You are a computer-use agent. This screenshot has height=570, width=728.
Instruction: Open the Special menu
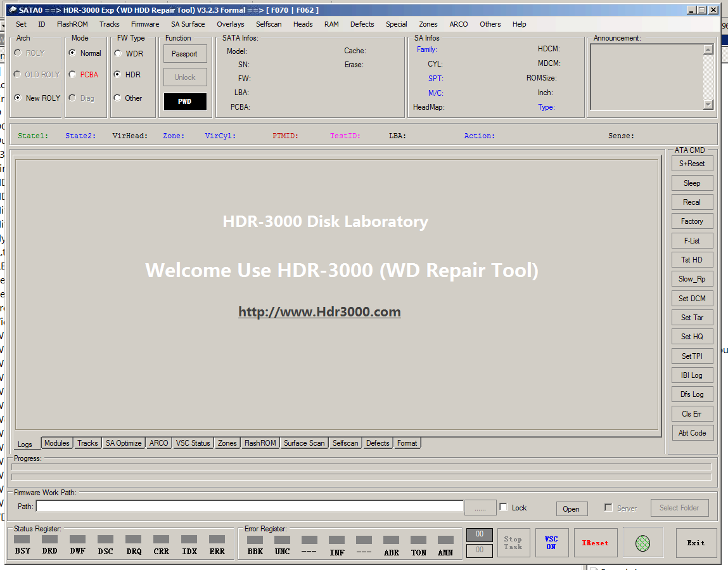coord(397,24)
